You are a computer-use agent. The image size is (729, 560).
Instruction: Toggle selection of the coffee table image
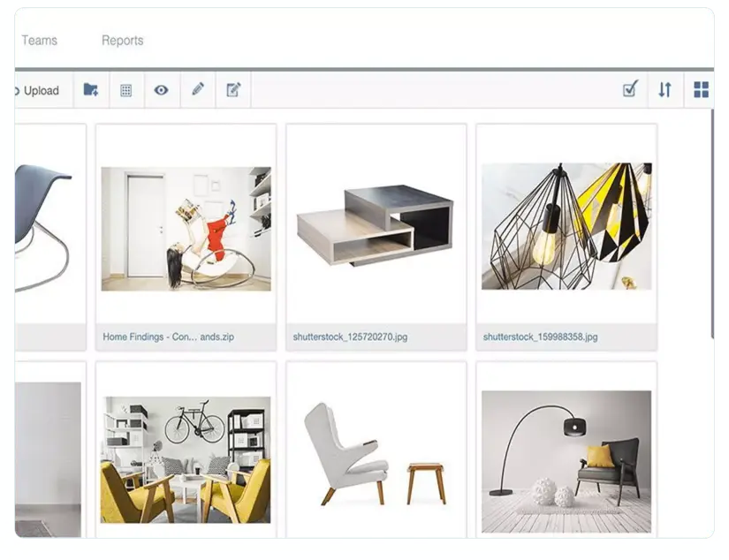pos(376,221)
